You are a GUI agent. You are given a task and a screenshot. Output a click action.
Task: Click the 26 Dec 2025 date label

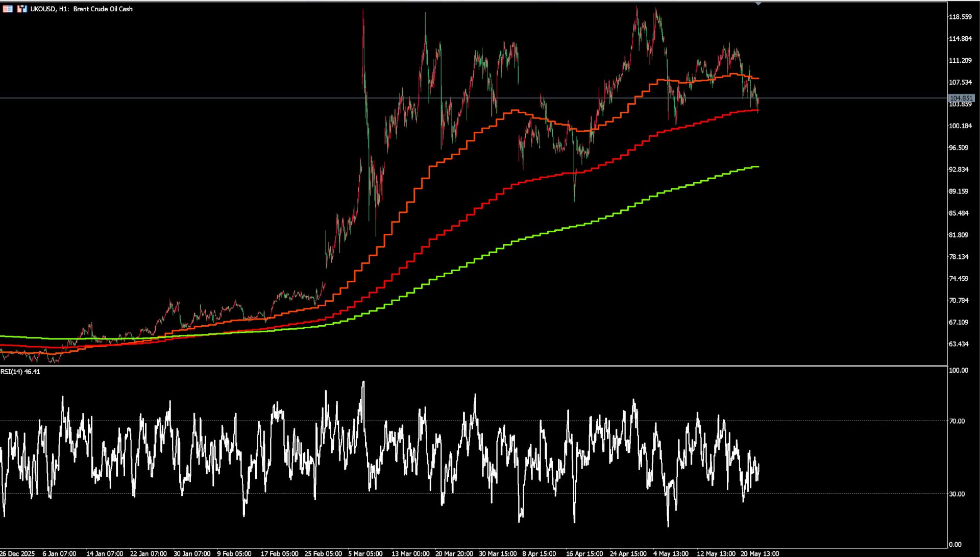click(x=18, y=553)
